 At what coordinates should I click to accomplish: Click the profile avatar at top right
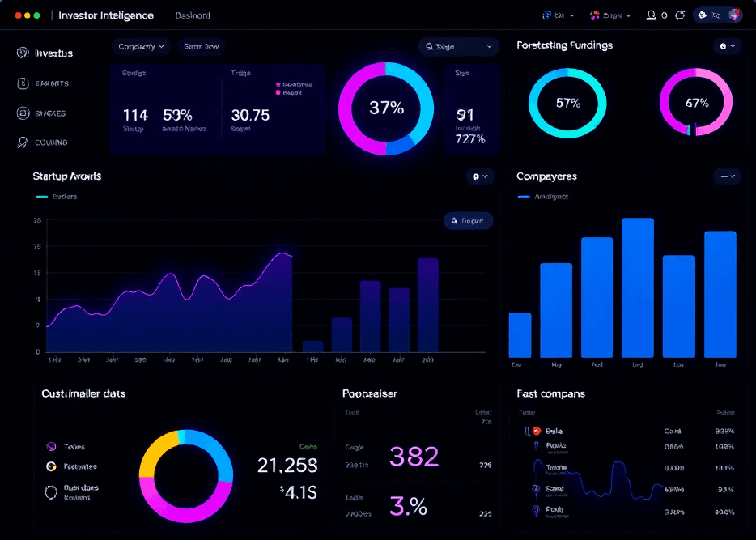pos(734,14)
